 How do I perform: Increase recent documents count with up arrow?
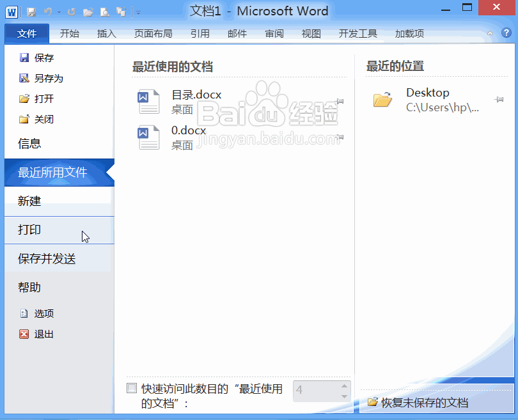point(344,386)
